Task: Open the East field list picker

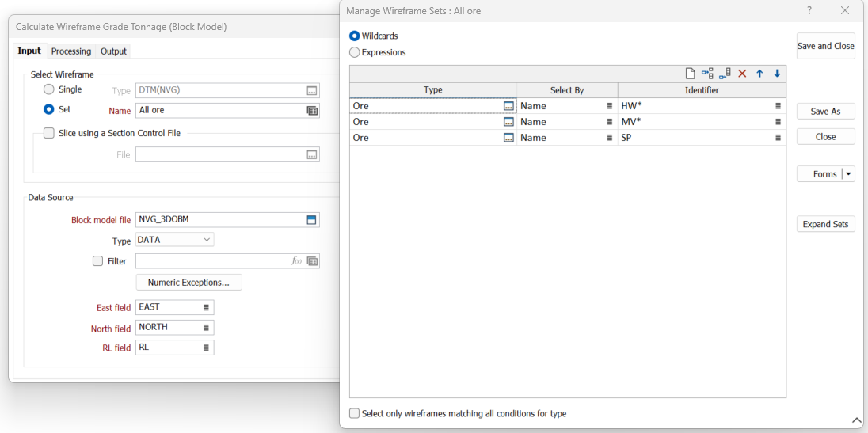Action: (x=206, y=307)
